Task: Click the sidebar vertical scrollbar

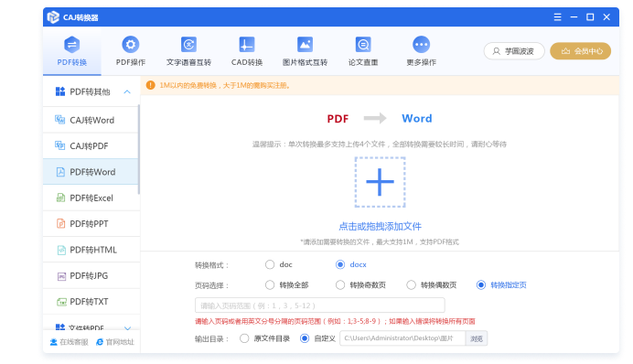Action: point(139,149)
